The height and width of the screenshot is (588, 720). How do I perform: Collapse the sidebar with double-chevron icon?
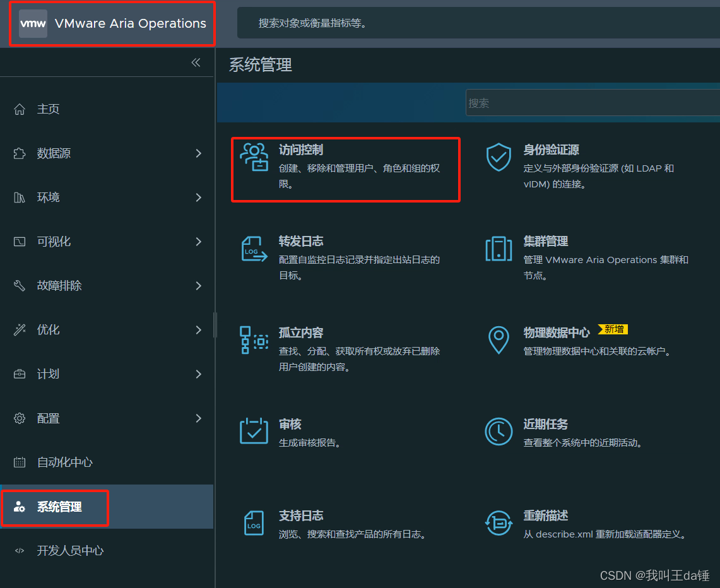(196, 62)
